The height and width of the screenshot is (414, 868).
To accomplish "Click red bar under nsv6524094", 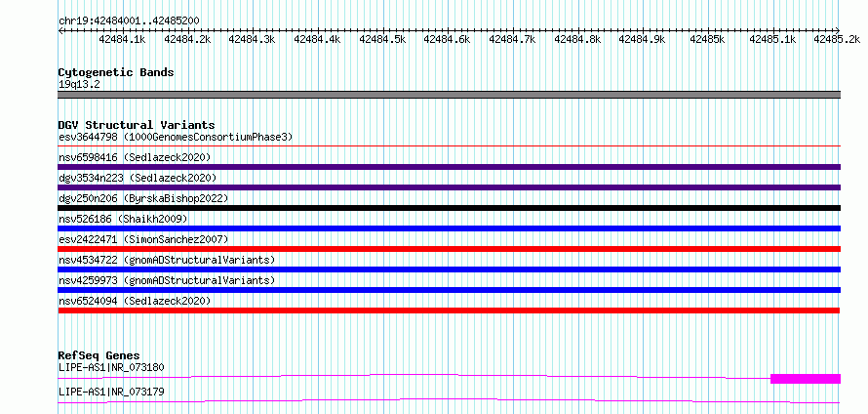I will [449, 310].
